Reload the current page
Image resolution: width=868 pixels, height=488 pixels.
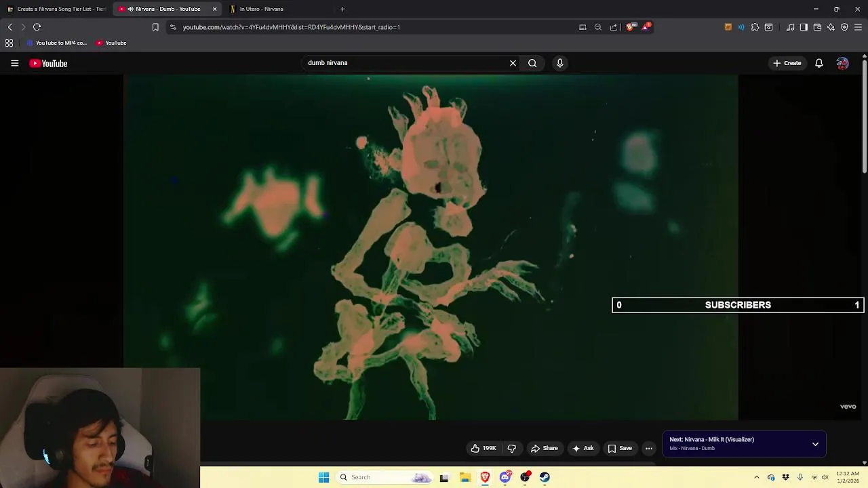[x=37, y=27]
